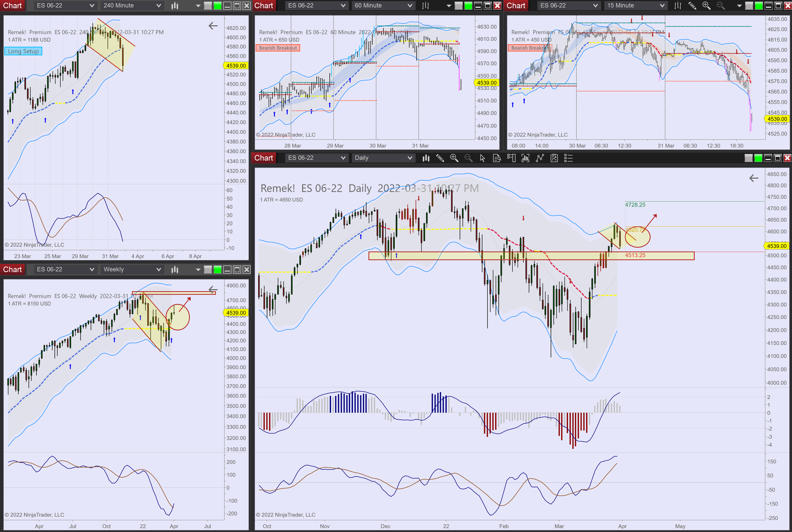The width and height of the screenshot is (792, 532).
Task: Click zoom in magnifier on Daily chart
Action: click(x=454, y=158)
